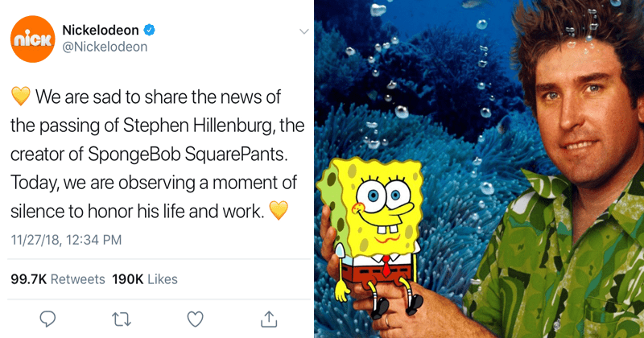Open the Nickelodeon profile name

(100, 30)
